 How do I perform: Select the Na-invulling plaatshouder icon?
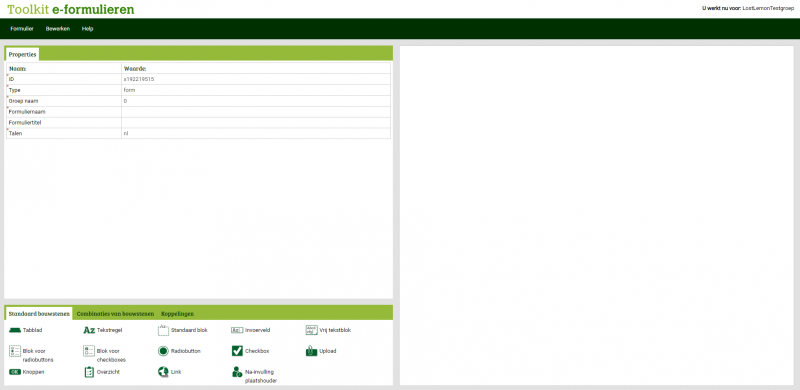[x=237, y=372]
